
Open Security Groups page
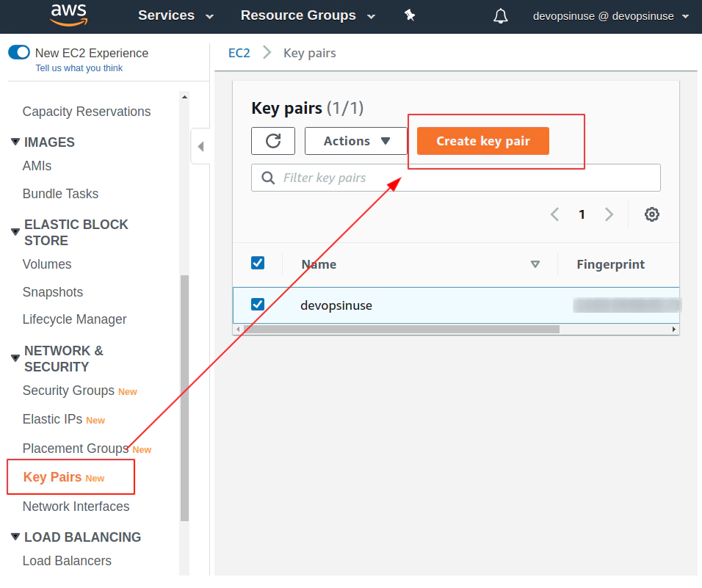[x=68, y=391]
